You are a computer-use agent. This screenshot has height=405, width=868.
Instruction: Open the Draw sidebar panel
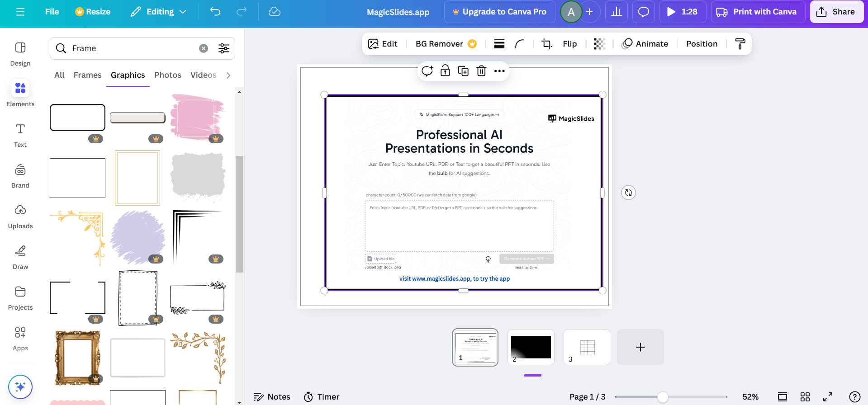tap(20, 257)
